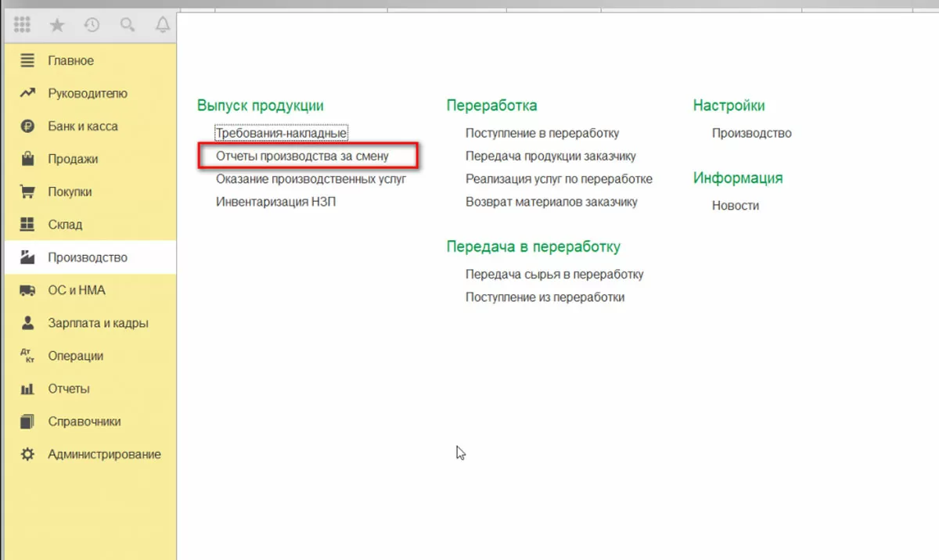Click the Настройки heading
Viewport: 939px width, 560px height.
point(729,106)
